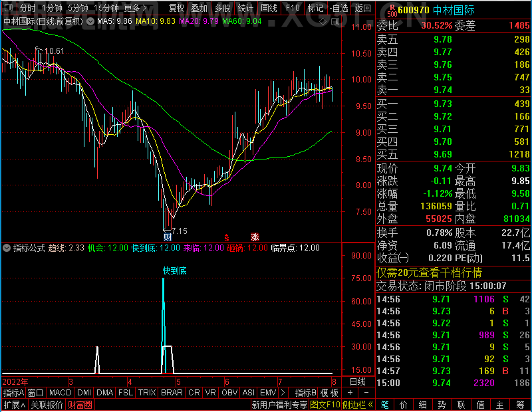
Task: Expand more indicators with the > arrow
Action: point(283,393)
